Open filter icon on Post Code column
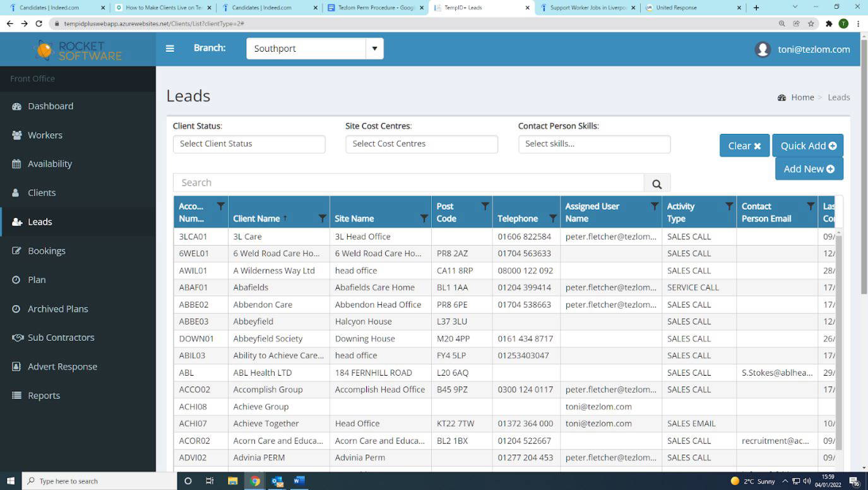This screenshot has height=490, width=868. (485, 206)
